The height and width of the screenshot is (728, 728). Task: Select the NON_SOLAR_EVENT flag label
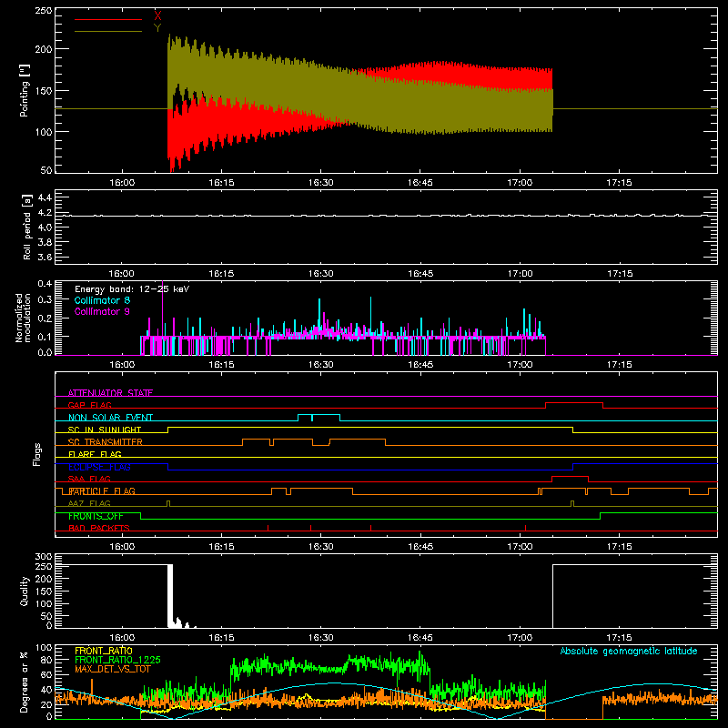point(110,418)
